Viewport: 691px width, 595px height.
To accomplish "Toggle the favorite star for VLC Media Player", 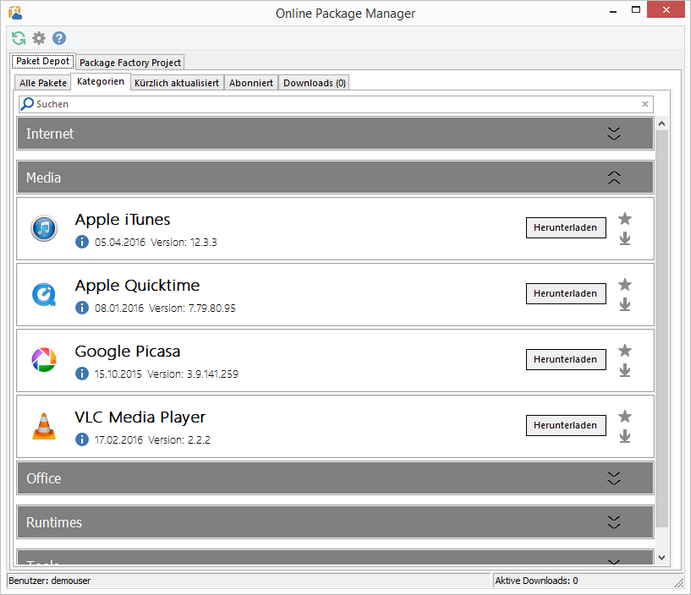I will pyautogui.click(x=625, y=416).
